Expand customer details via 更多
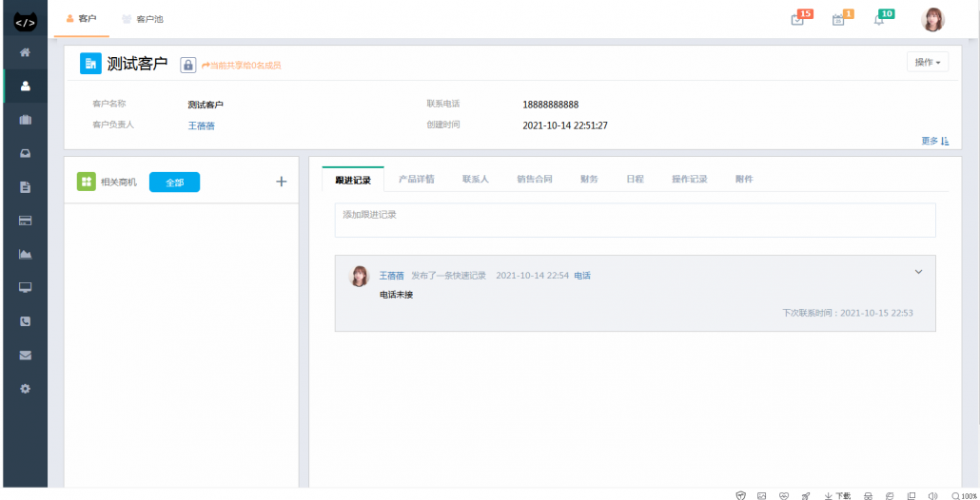 coord(934,141)
